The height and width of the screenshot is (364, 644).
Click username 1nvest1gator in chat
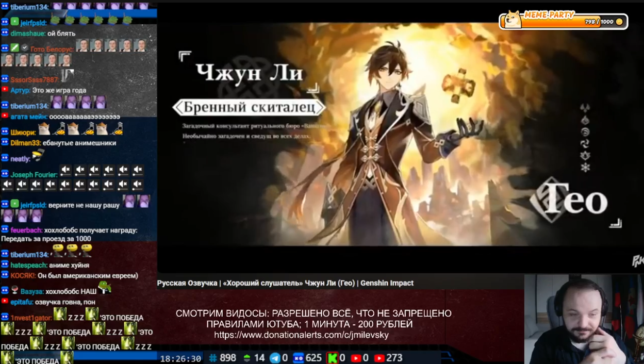coord(31,318)
